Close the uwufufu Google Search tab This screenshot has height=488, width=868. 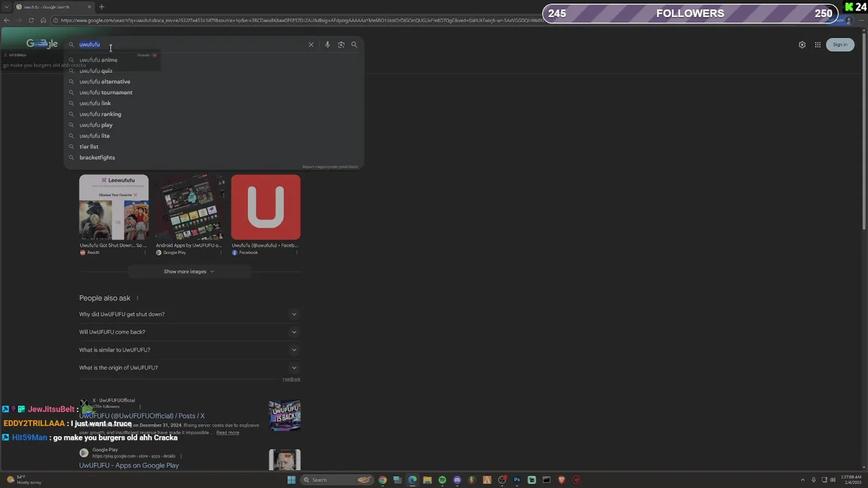90,7
